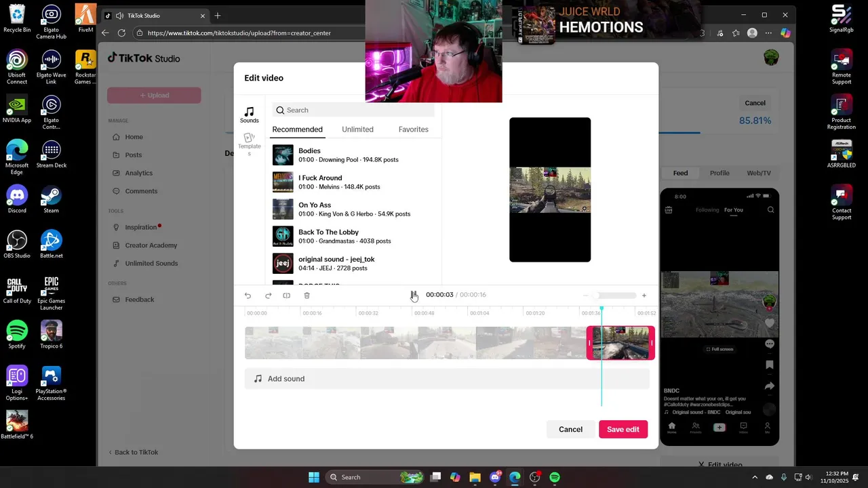Open File Explorer from the taskbar
868x488 pixels.
coord(475,477)
